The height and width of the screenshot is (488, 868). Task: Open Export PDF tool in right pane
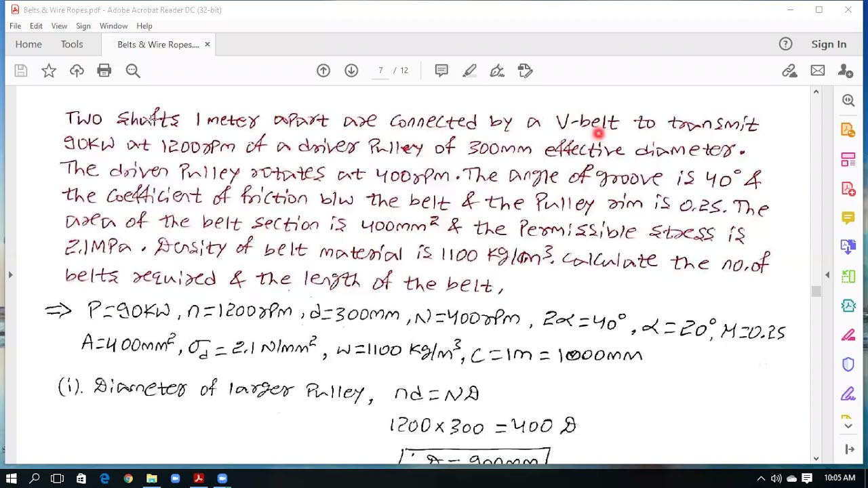point(848,130)
